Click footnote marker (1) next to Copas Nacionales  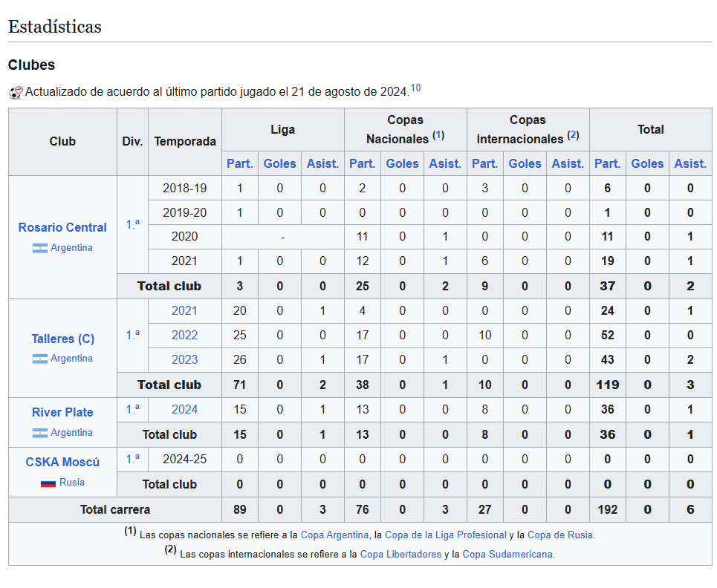(x=438, y=135)
